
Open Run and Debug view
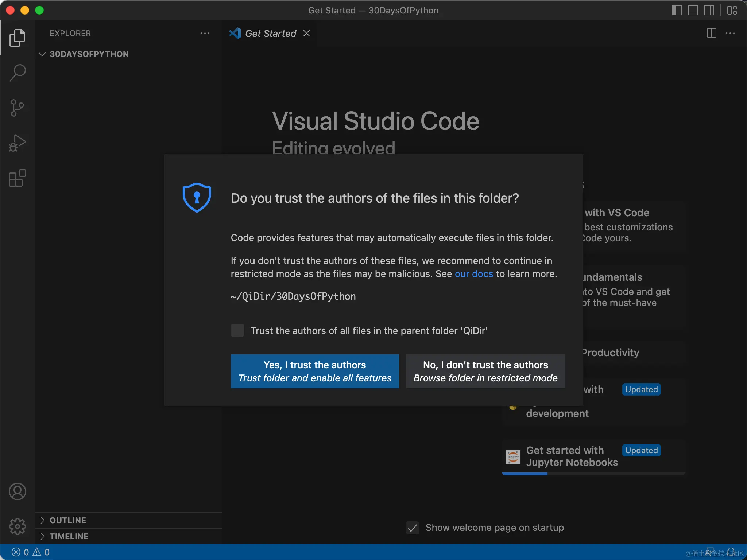pyautogui.click(x=17, y=143)
